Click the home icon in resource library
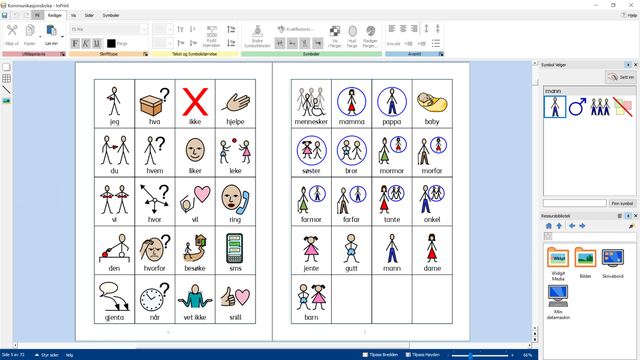This screenshot has width=640, height=360. (549, 226)
